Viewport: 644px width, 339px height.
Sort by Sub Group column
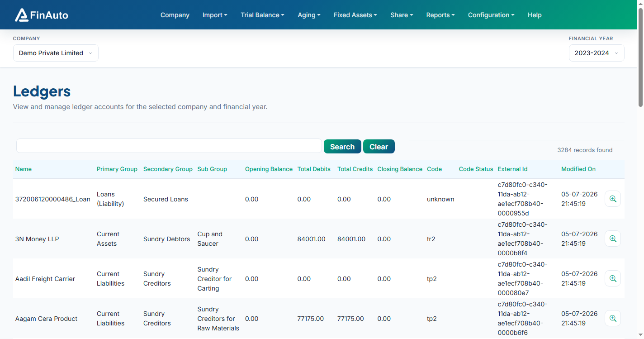click(212, 169)
